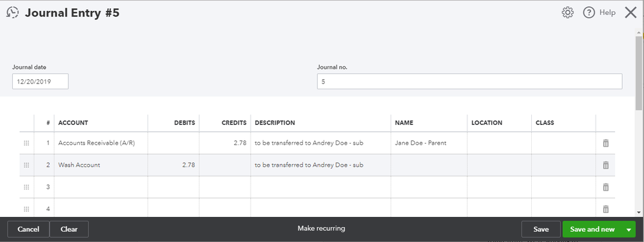The height and width of the screenshot is (242, 644).
Task: Close the Journal Entry window
Action: [x=631, y=13]
